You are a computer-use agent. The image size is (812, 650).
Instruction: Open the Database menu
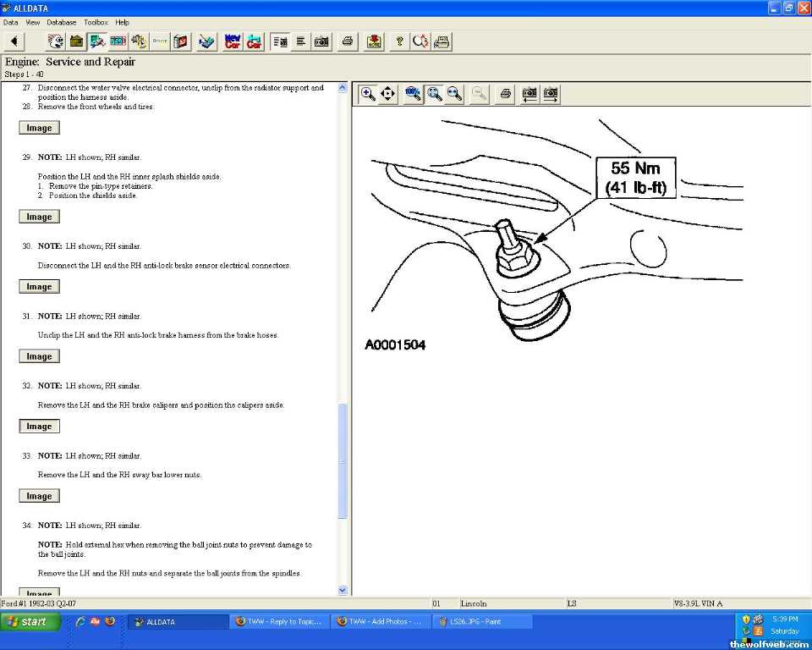[x=61, y=22]
